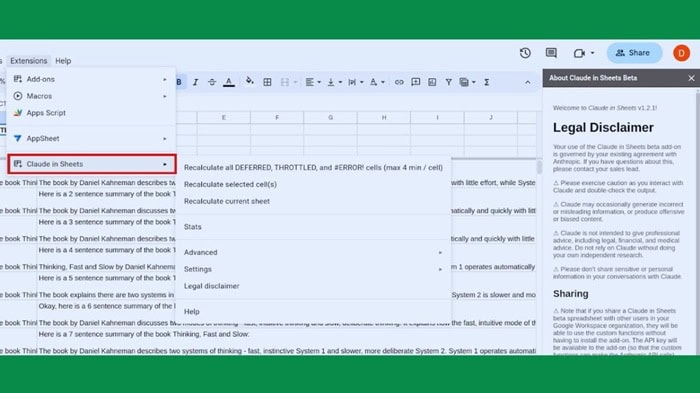Expand the Macros submenu

point(91,96)
